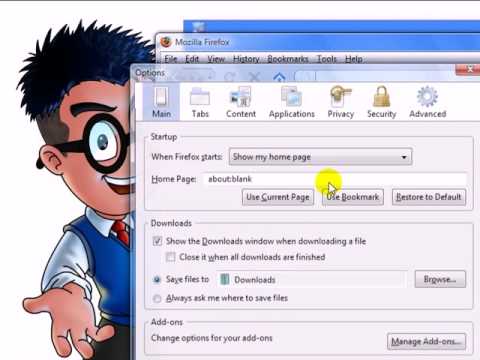480x360 pixels.
Task: Close the Options dialog
Action: click(469, 69)
